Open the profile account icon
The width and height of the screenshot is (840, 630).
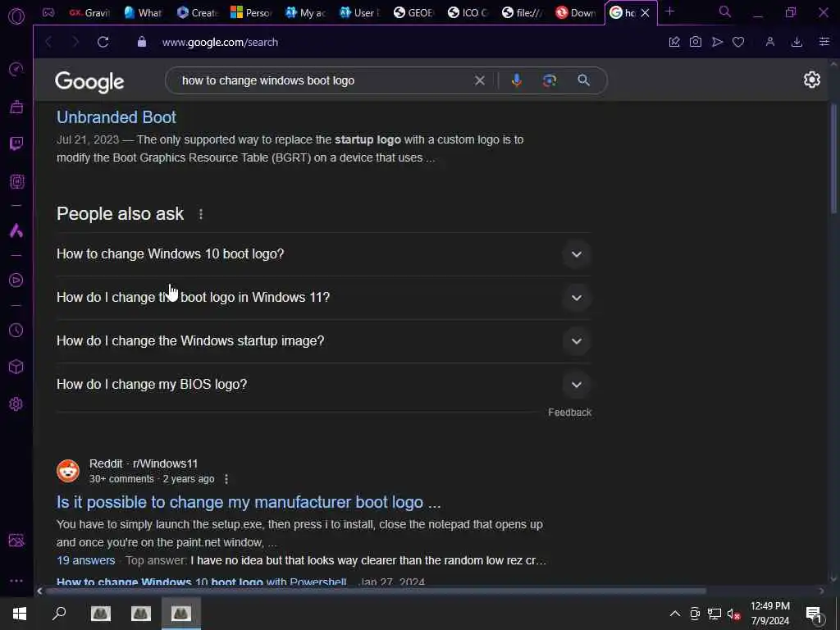769,42
